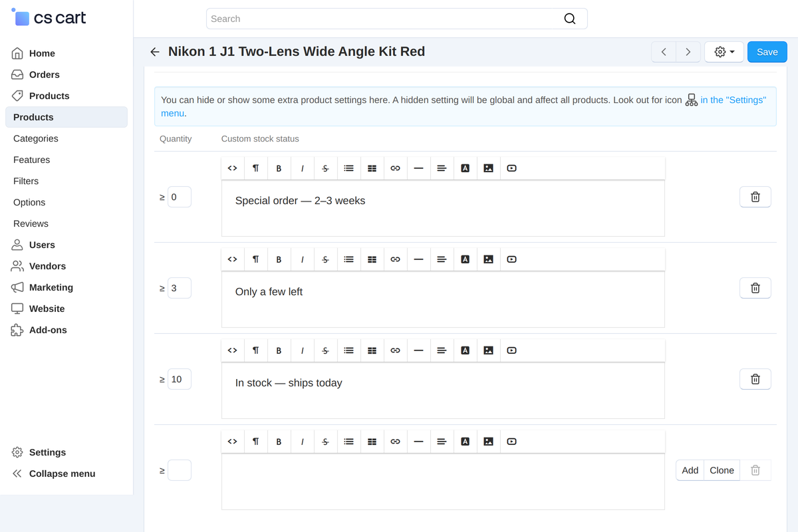
Task: Click the HTML source icon in the Special order editor
Action: coord(232,168)
